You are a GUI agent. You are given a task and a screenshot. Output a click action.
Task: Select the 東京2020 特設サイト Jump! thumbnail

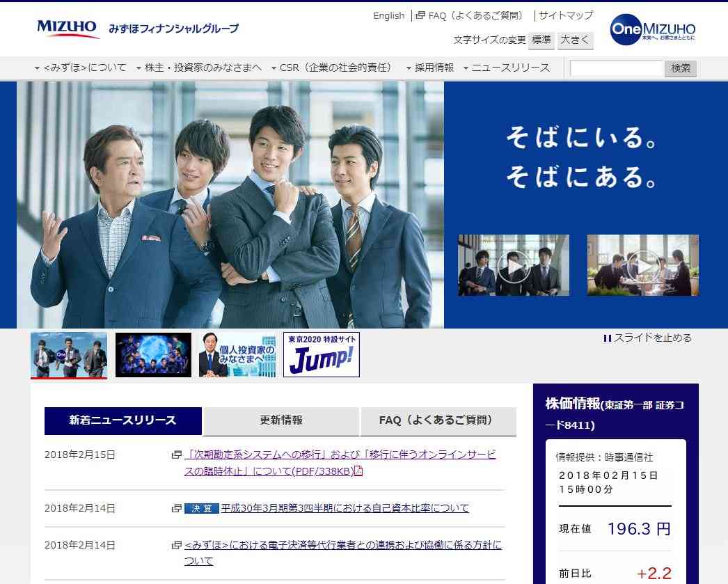(x=322, y=355)
